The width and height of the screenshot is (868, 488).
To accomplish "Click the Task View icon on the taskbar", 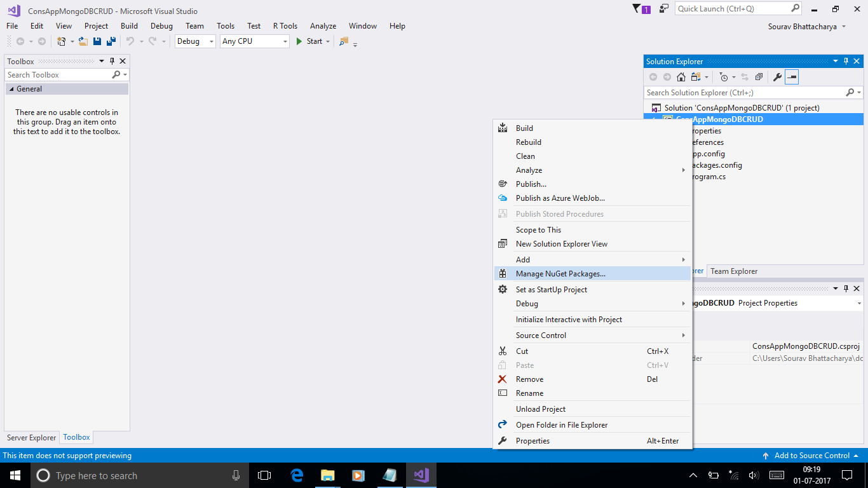I will [x=264, y=475].
